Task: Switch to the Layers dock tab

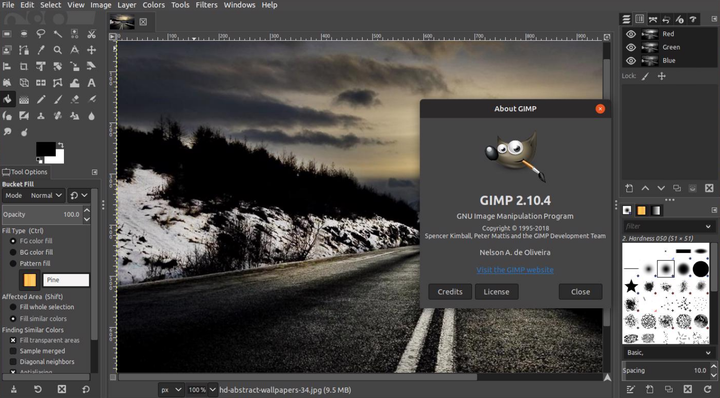Action: pos(626,19)
